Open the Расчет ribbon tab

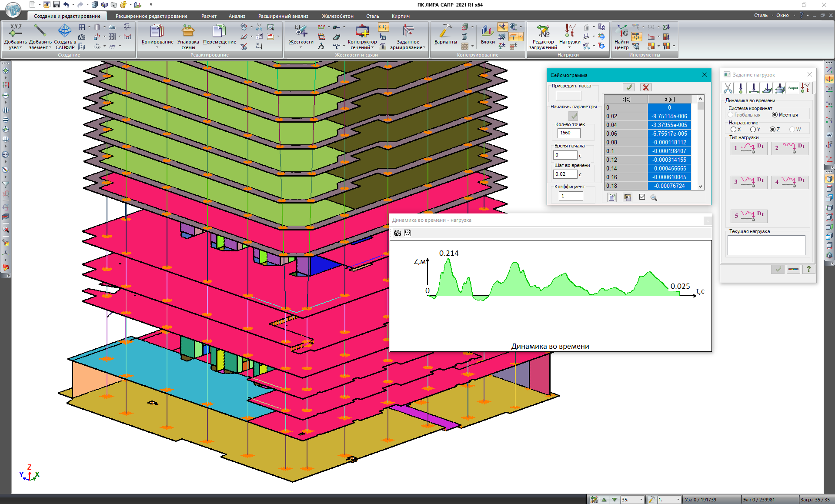tap(209, 16)
